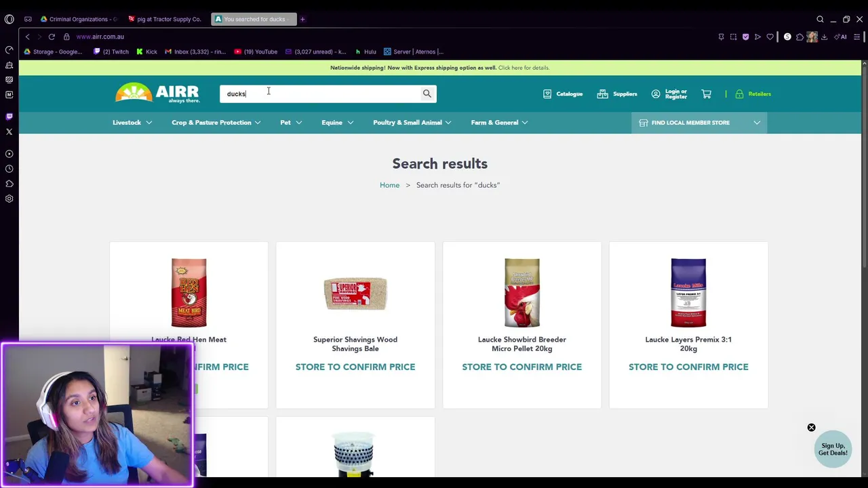
Task: Expand Crop & Pasture Protection menu
Action: tap(216, 123)
